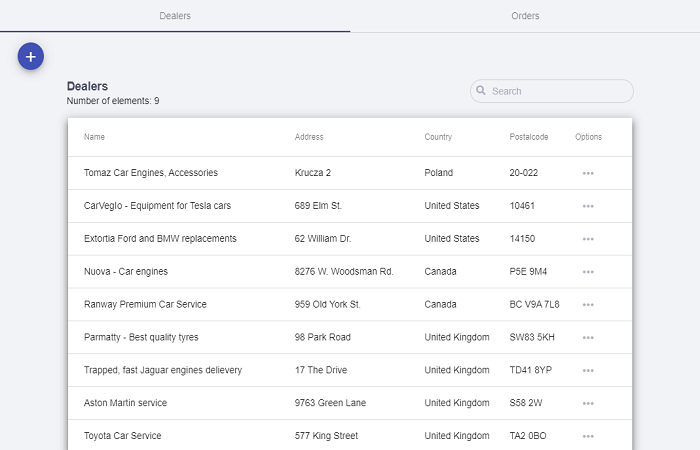Sort by the Name column header

(94, 137)
